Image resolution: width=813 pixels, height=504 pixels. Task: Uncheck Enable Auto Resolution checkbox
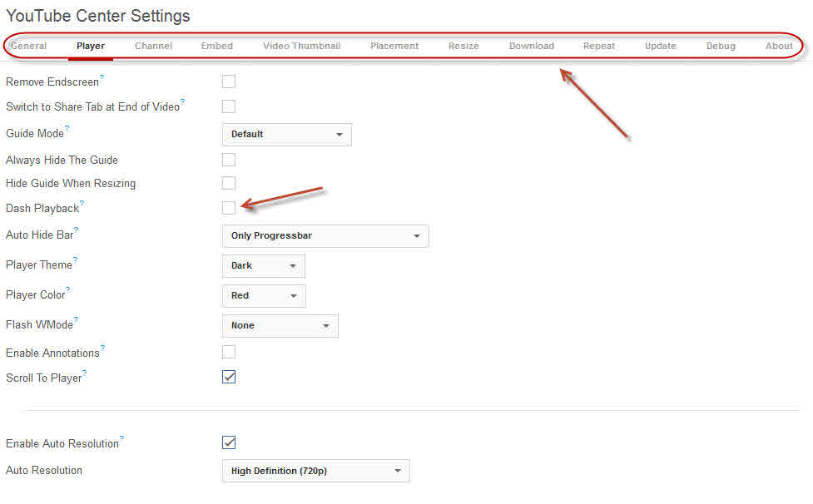(x=229, y=442)
